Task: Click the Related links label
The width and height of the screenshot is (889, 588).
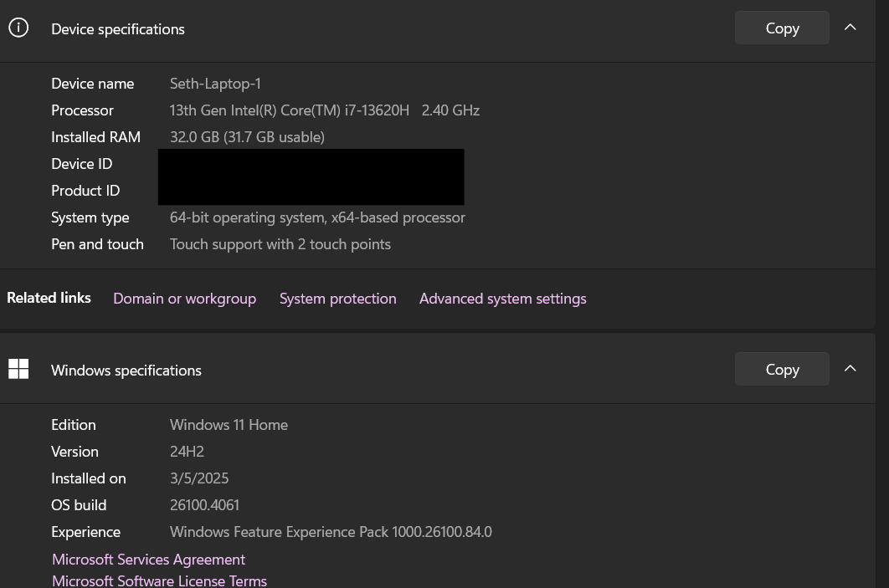Action: pos(49,298)
